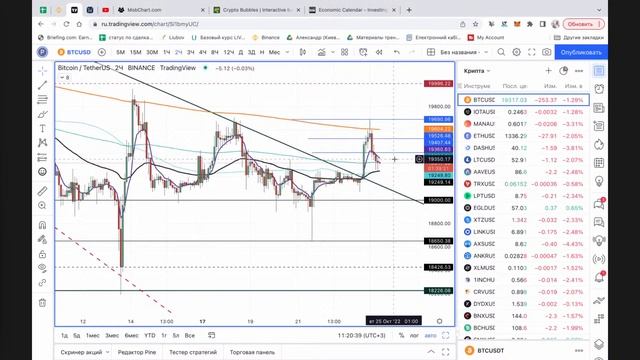This screenshot has width=640, height=360.
Task: Switch to the 5M timeframe
Action: point(120,52)
